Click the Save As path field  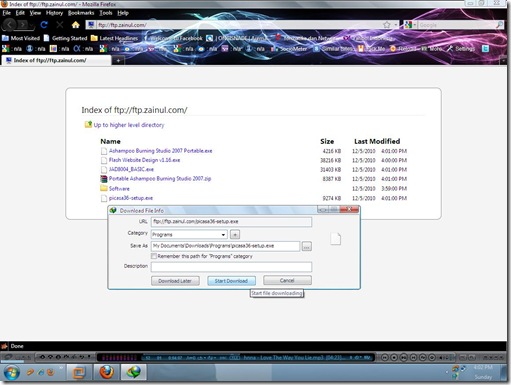[x=225, y=246]
